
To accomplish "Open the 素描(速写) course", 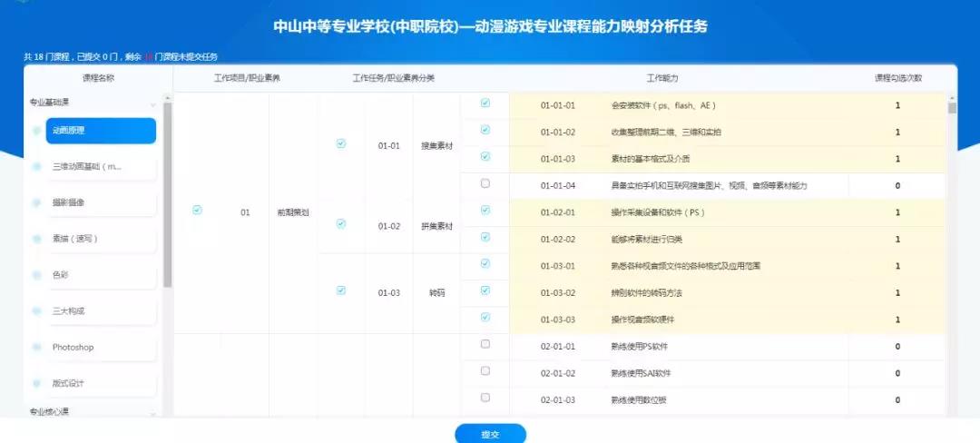I will 102,239.
